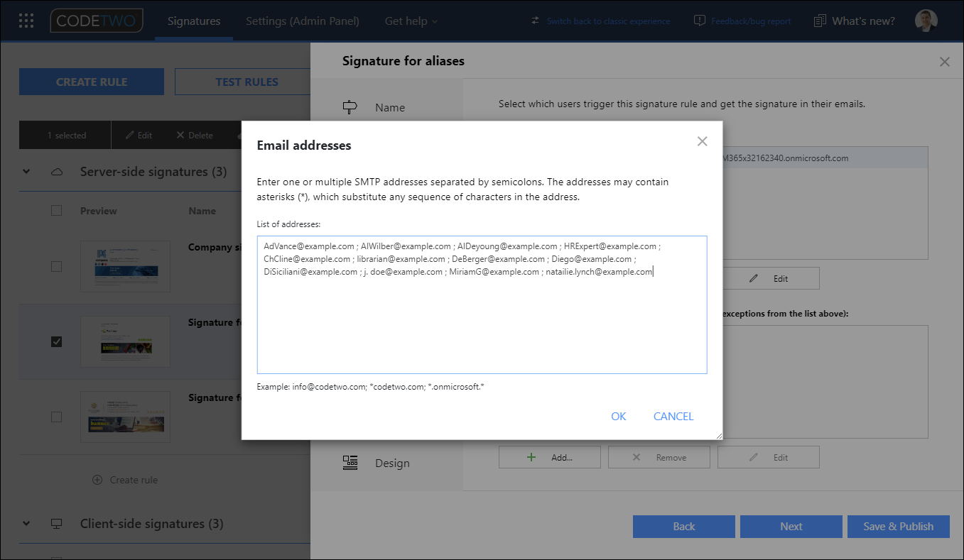
Task: Click the Remove button in exceptions
Action: 659,457
